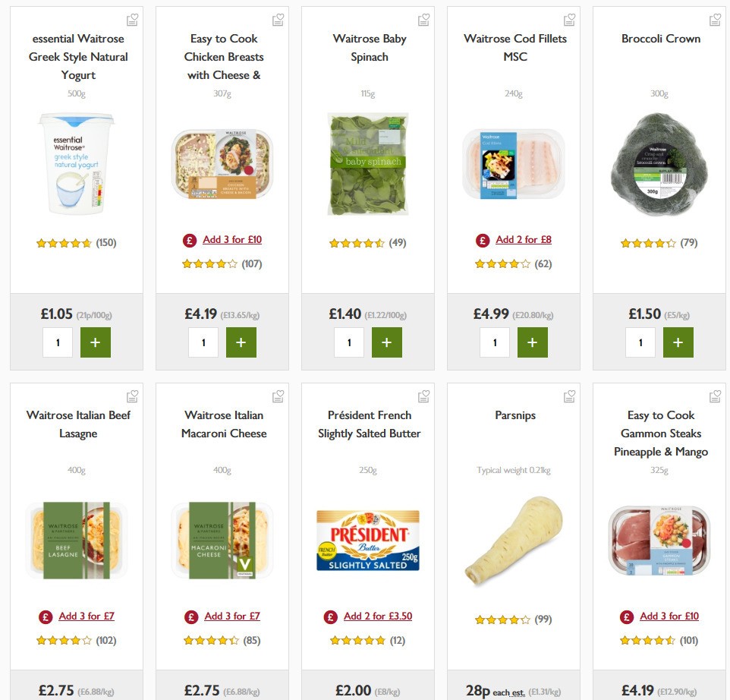Click the quantity field for Greek Style Yogurt
The height and width of the screenshot is (700, 730).
point(58,342)
